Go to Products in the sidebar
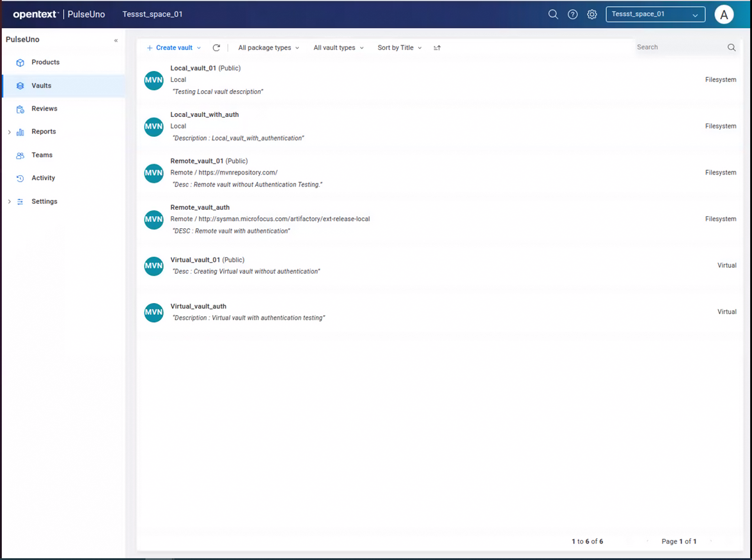752x560 pixels. point(45,63)
